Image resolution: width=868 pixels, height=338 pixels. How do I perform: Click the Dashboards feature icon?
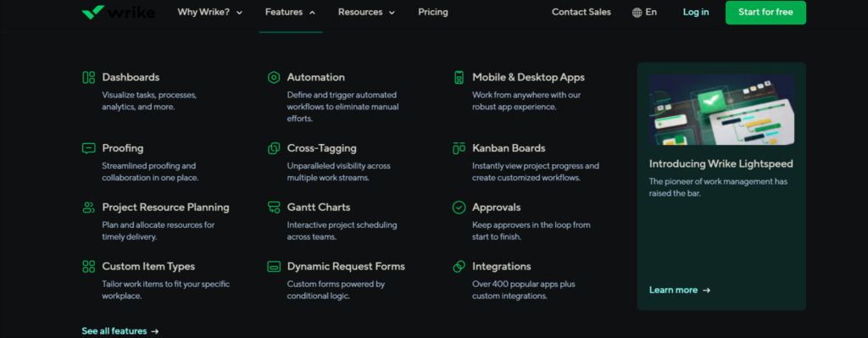pos(88,77)
